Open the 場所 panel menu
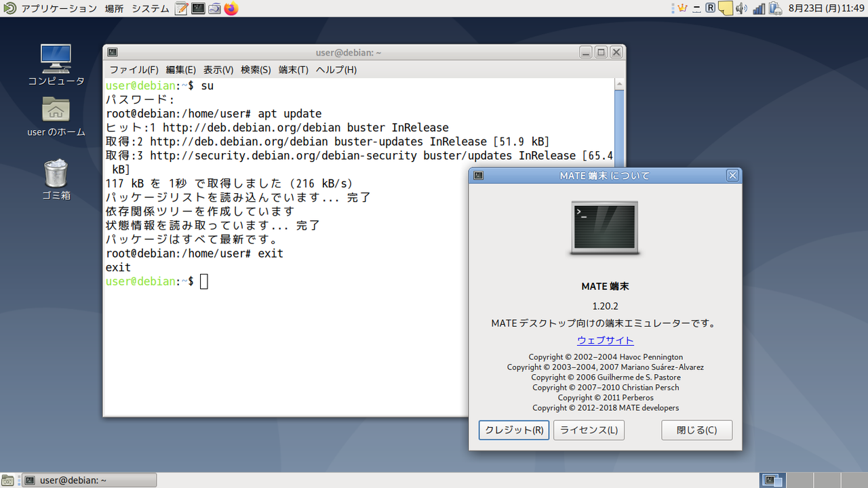This screenshot has height=488, width=868. click(x=114, y=9)
